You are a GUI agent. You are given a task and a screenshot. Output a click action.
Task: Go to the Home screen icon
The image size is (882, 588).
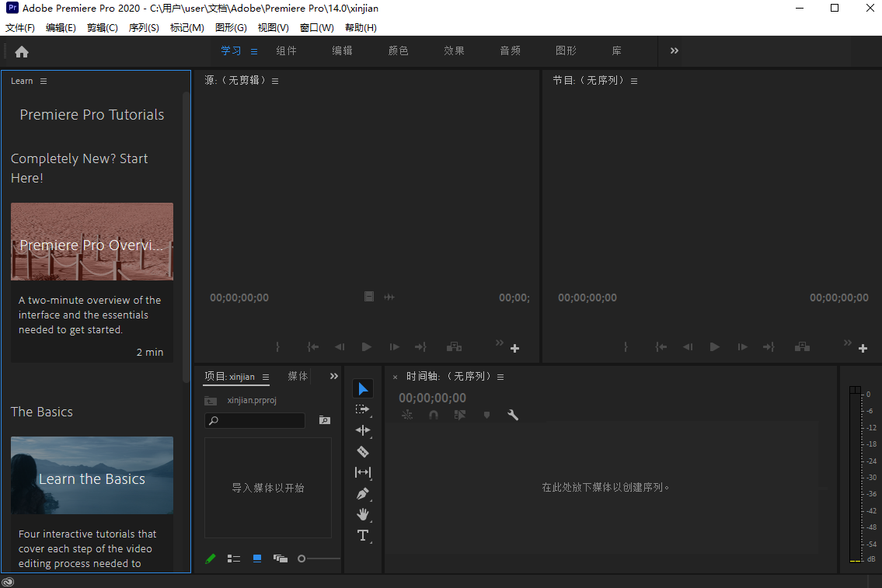pyautogui.click(x=22, y=52)
